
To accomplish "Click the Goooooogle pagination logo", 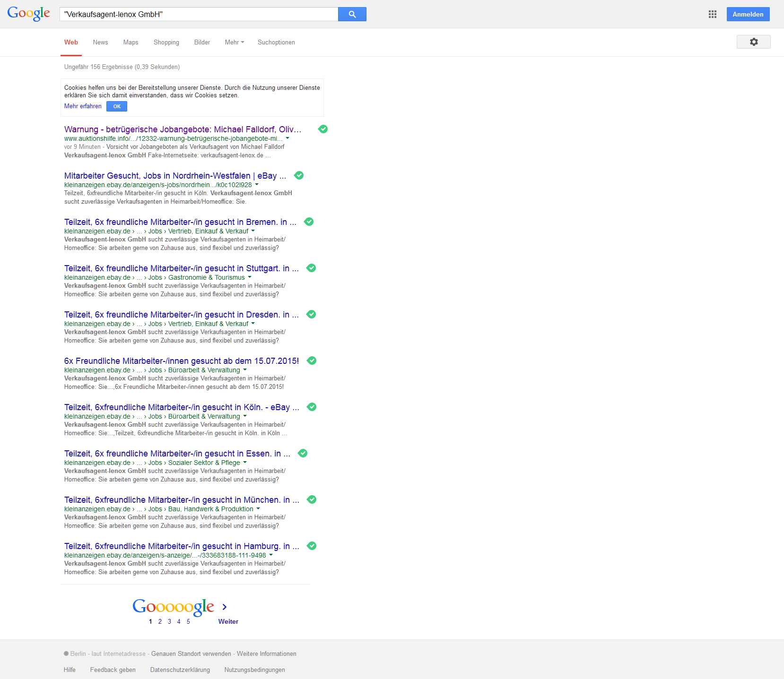I will tap(173, 607).
